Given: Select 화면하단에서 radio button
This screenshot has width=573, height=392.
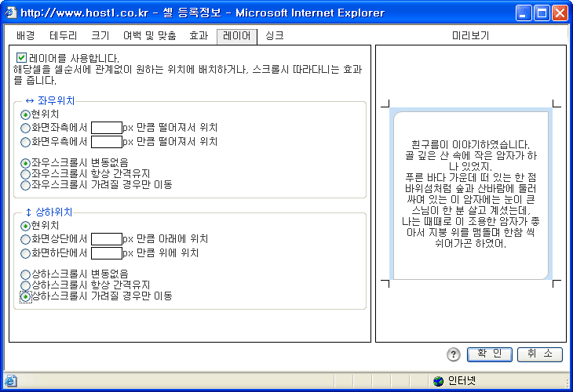Looking at the screenshot, I should 26,253.
